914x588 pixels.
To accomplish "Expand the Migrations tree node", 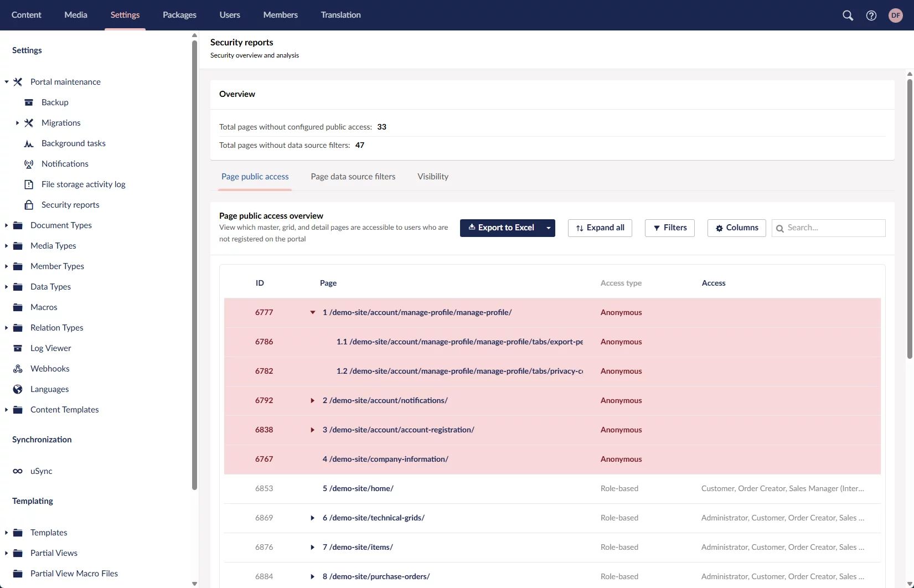I will pyautogui.click(x=17, y=123).
